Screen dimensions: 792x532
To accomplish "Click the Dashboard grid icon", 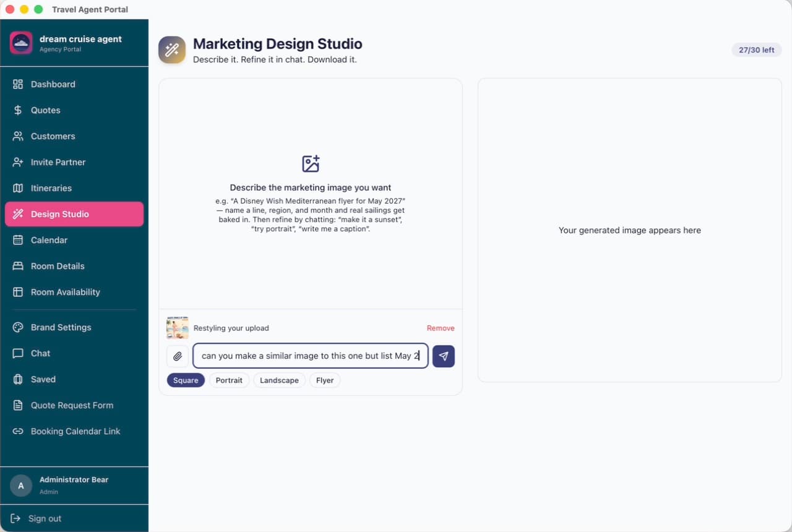I will [x=18, y=84].
